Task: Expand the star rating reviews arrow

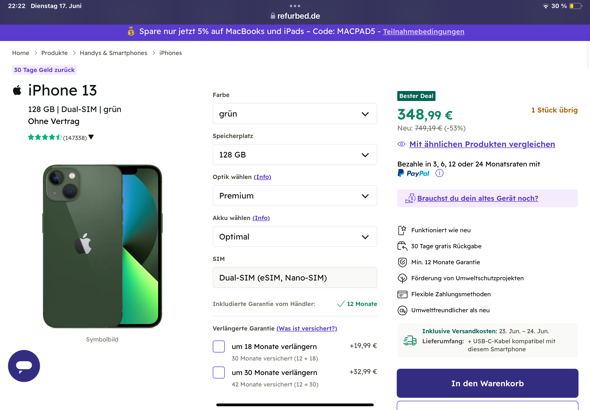Action: click(91, 137)
